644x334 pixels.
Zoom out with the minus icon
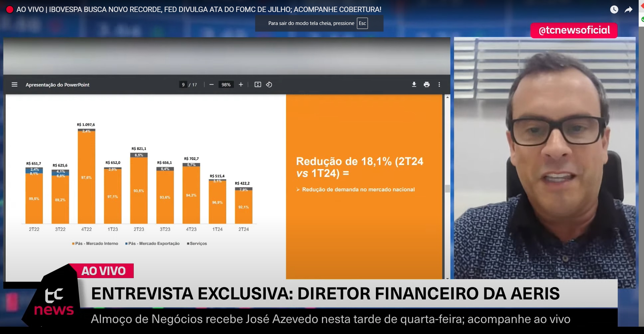[x=211, y=84]
